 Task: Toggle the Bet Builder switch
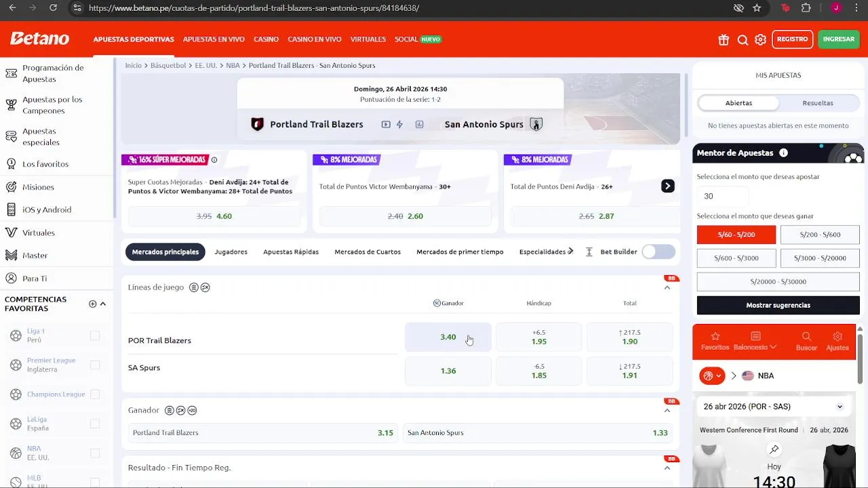(658, 251)
